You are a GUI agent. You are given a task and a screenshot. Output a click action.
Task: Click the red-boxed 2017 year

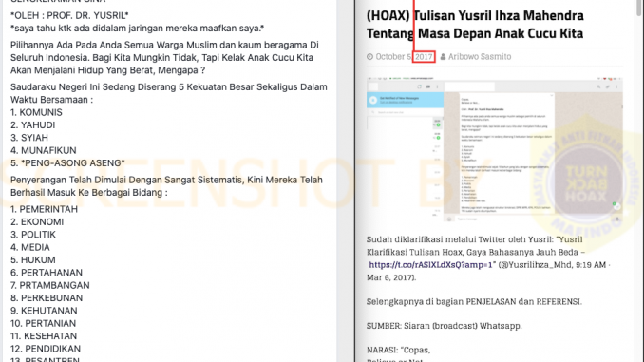point(424,57)
